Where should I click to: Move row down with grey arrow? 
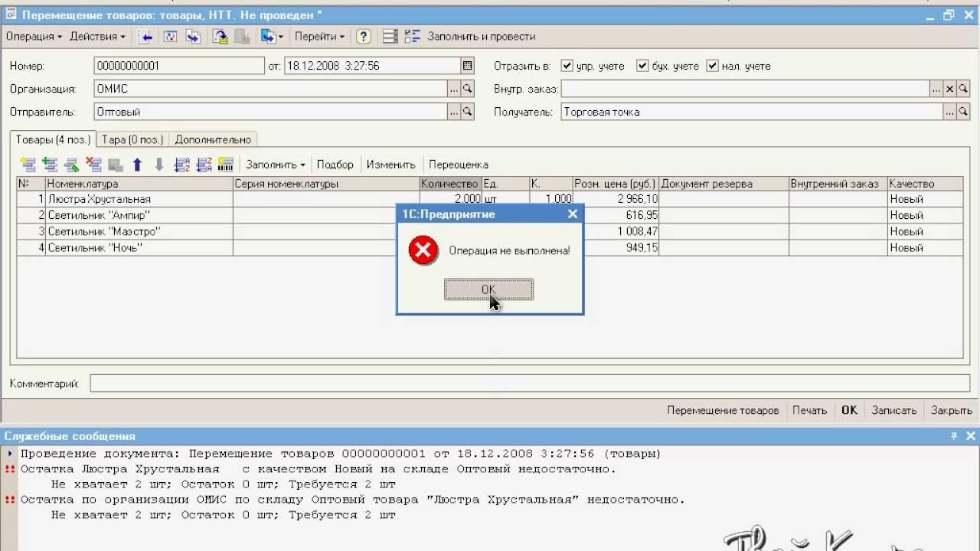click(x=159, y=165)
